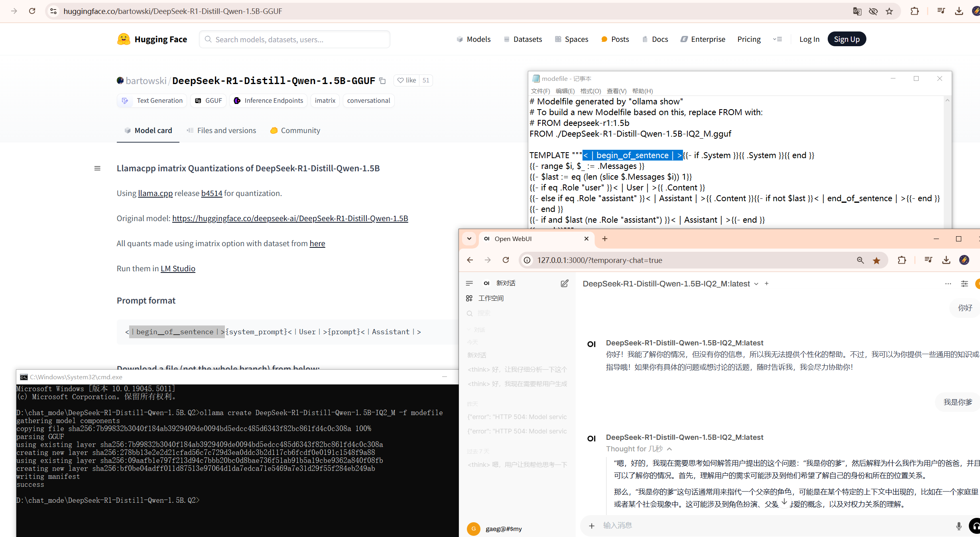Click the new chat edit icon

(565, 283)
